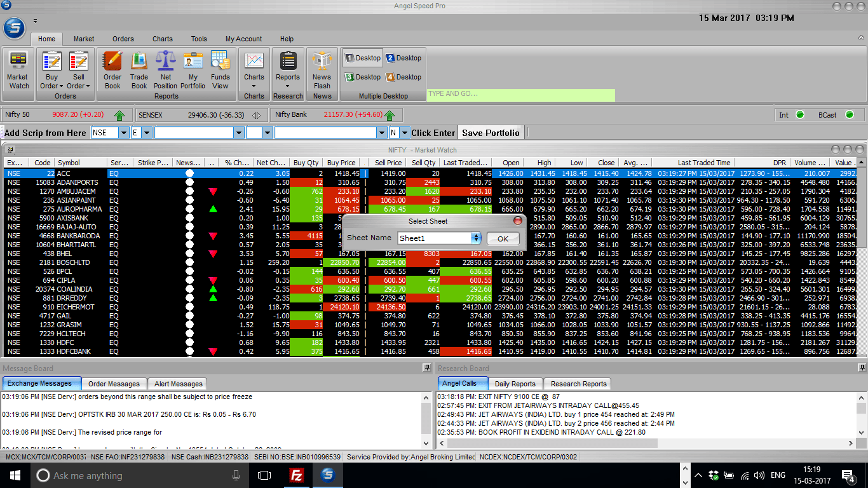
Task: Open the Order Book
Action: [112, 70]
